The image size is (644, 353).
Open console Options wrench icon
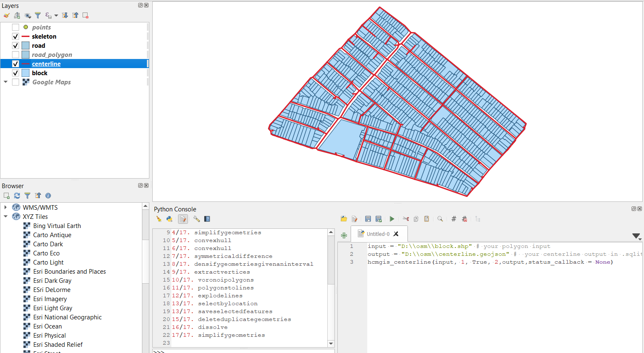click(x=197, y=219)
